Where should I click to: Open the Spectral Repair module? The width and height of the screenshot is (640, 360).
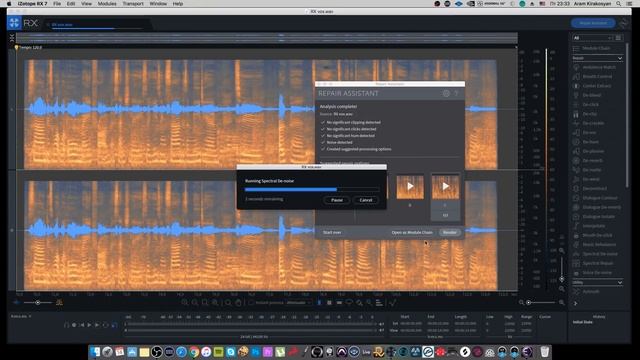[x=598, y=263]
